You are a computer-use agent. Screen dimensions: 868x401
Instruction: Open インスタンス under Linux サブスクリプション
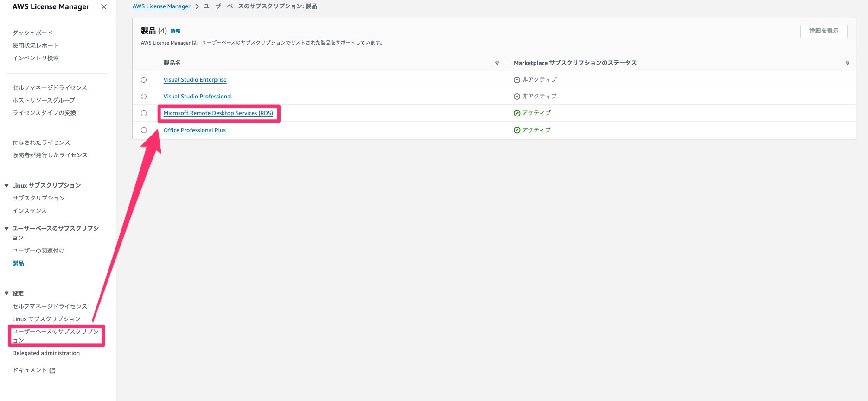(30, 211)
